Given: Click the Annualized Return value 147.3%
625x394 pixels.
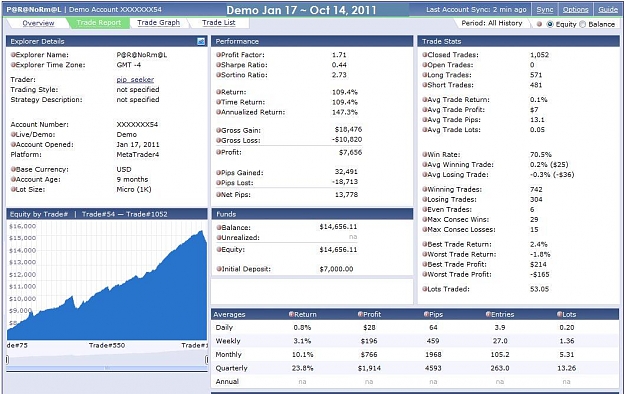Looking at the screenshot, I should click(345, 112).
